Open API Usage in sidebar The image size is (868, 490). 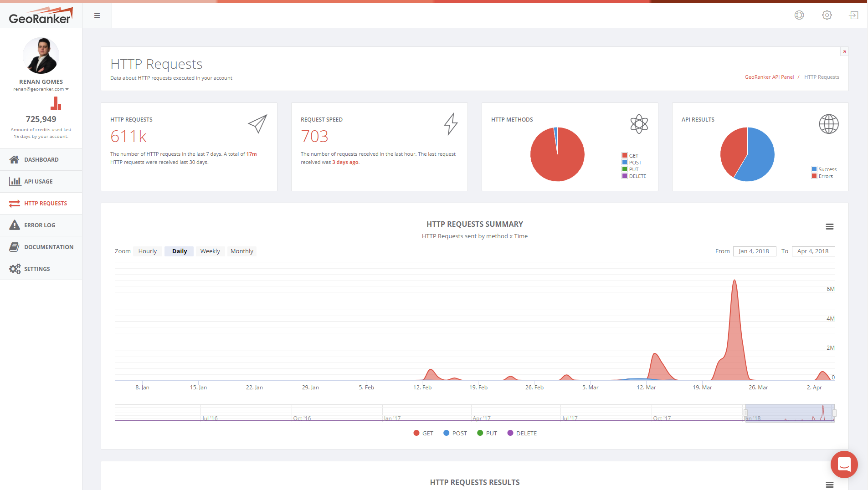(41, 181)
